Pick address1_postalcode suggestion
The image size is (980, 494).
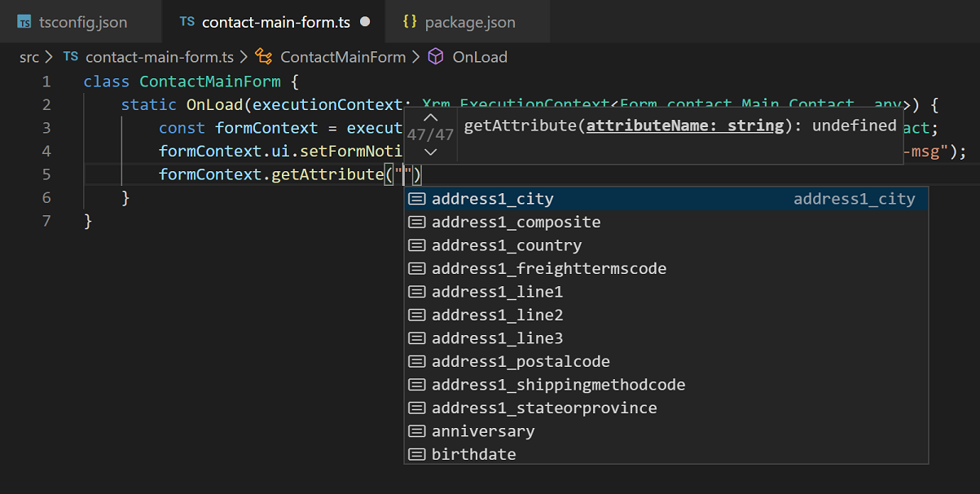click(666, 361)
